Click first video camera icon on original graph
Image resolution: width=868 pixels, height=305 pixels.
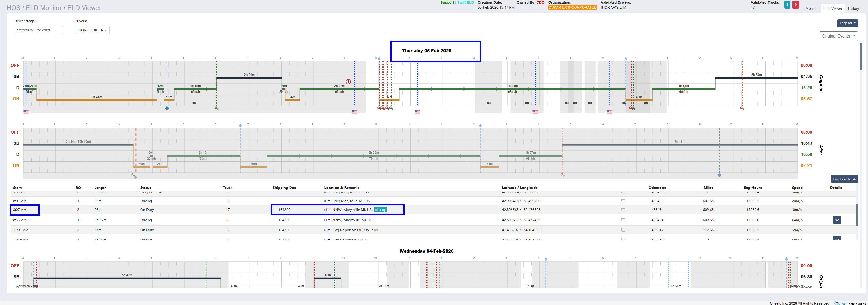pos(194,103)
